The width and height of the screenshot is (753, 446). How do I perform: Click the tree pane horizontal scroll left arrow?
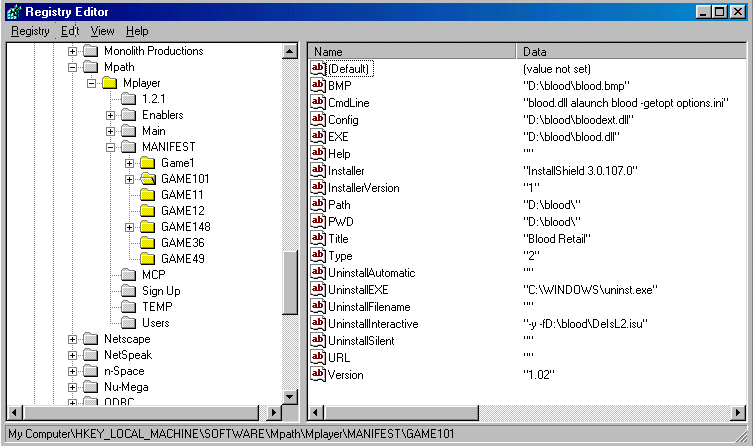(x=14, y=412)
